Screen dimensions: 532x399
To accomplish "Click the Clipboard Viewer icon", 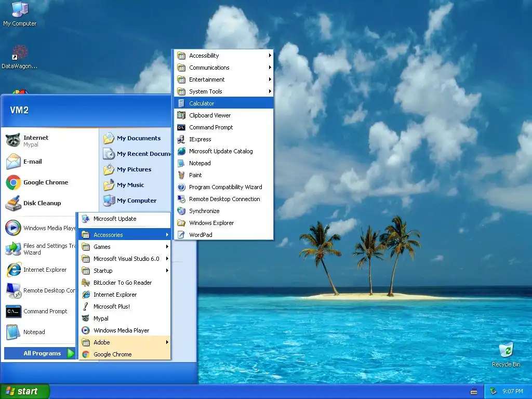I will pyautogui.click(x=181, y=115).
